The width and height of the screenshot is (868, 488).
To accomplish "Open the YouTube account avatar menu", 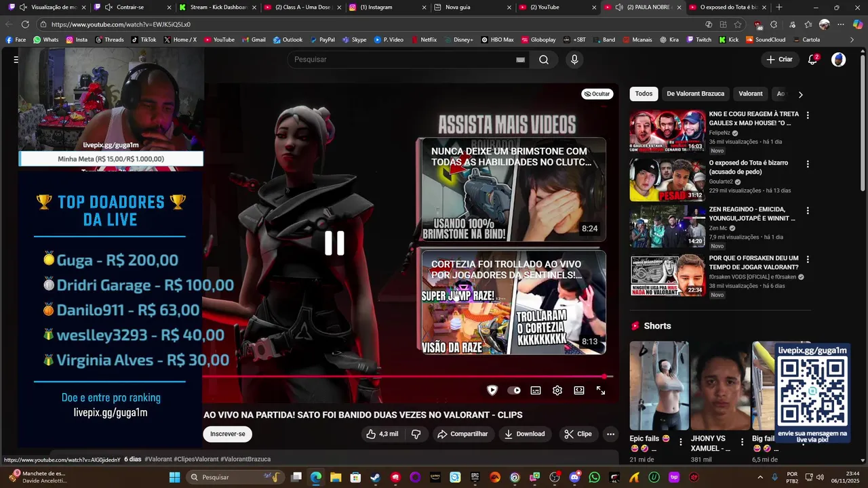I will pos(839,60).
